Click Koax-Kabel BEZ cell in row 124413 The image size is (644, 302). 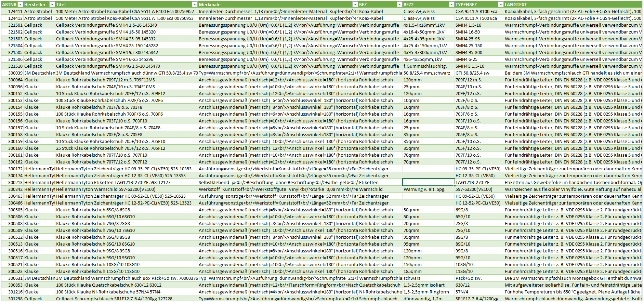(x=380, y=18)
